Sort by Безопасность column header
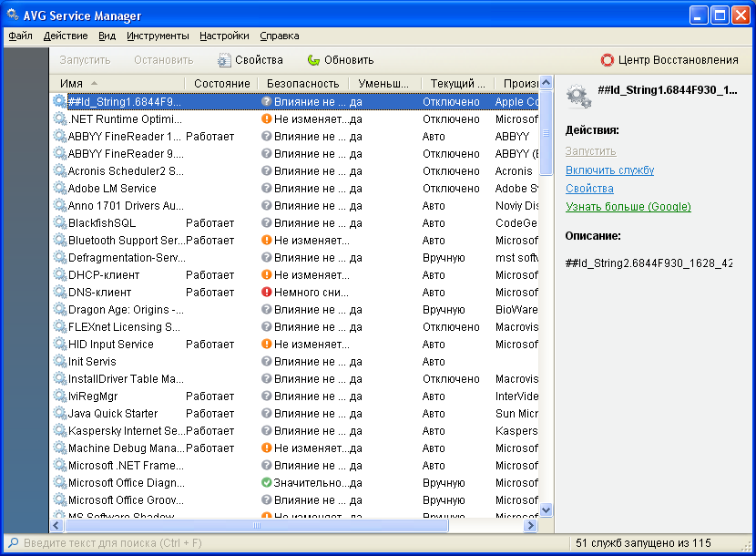The image size is (756, 556). point(302,84)
